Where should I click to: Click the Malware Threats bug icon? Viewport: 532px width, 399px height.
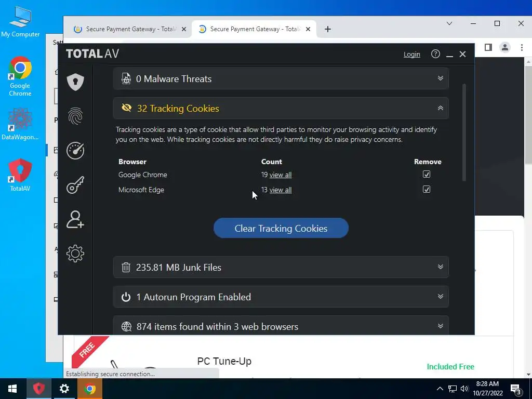tap(126, 79)
